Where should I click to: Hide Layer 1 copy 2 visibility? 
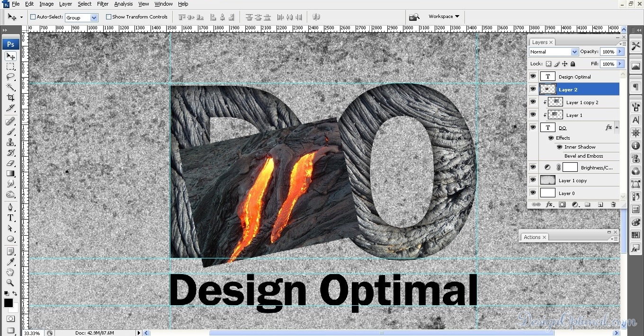click(x=533, y=102)
